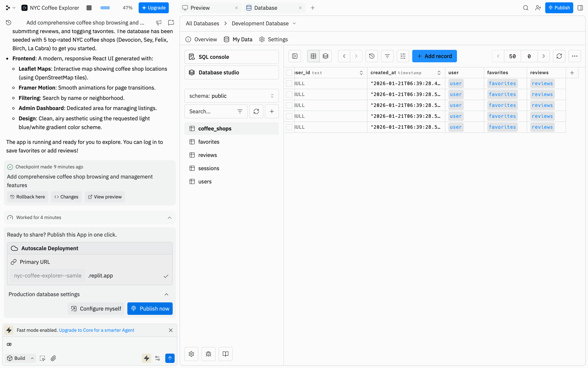Open the chat history icon
588x368 pixels.
tap(9, 22)
